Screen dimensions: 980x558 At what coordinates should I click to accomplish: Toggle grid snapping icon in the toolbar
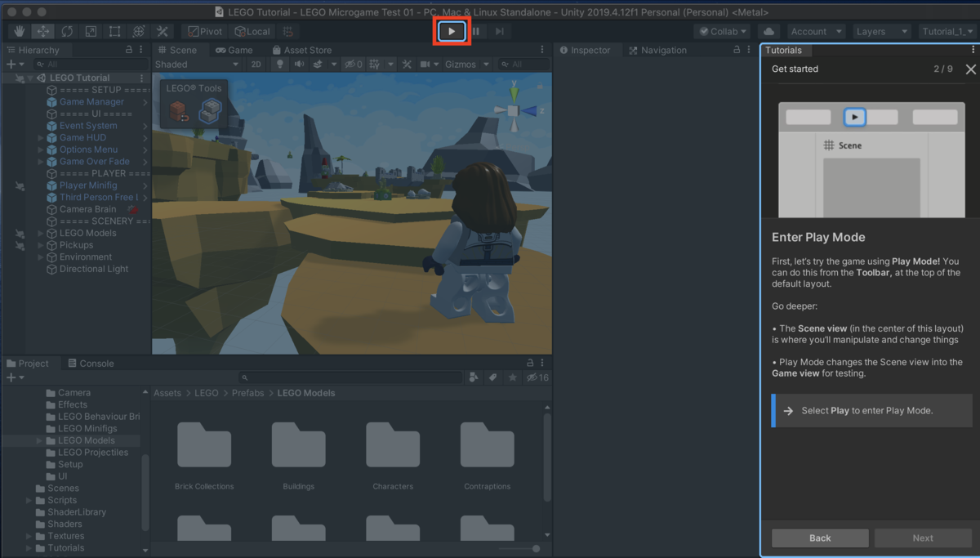click(x=287, y=31)
